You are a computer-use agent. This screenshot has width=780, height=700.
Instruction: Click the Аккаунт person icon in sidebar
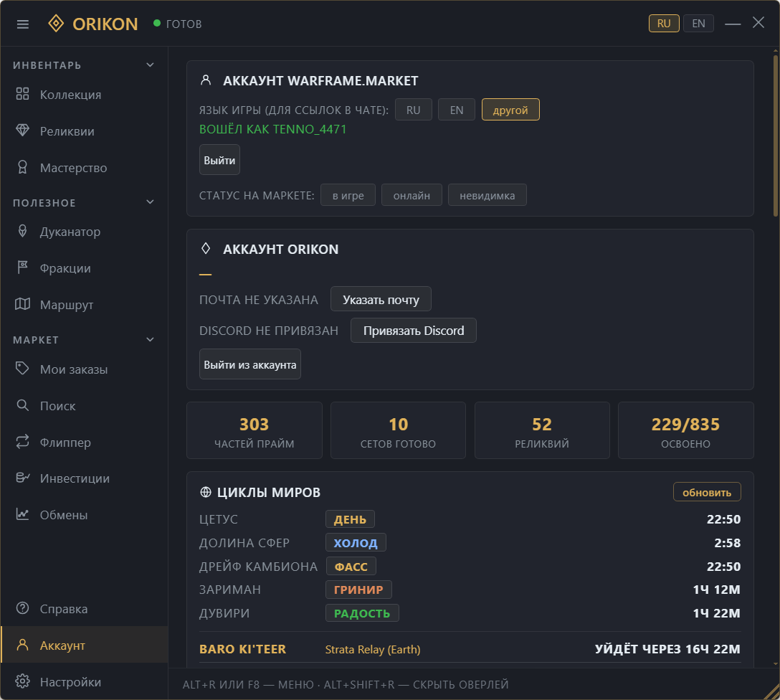[x=22, y=645]
